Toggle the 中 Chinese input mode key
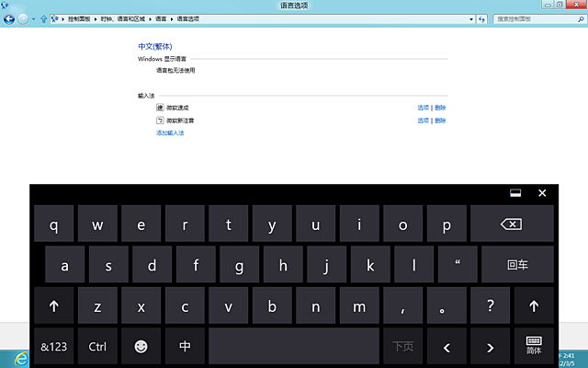 185,346
